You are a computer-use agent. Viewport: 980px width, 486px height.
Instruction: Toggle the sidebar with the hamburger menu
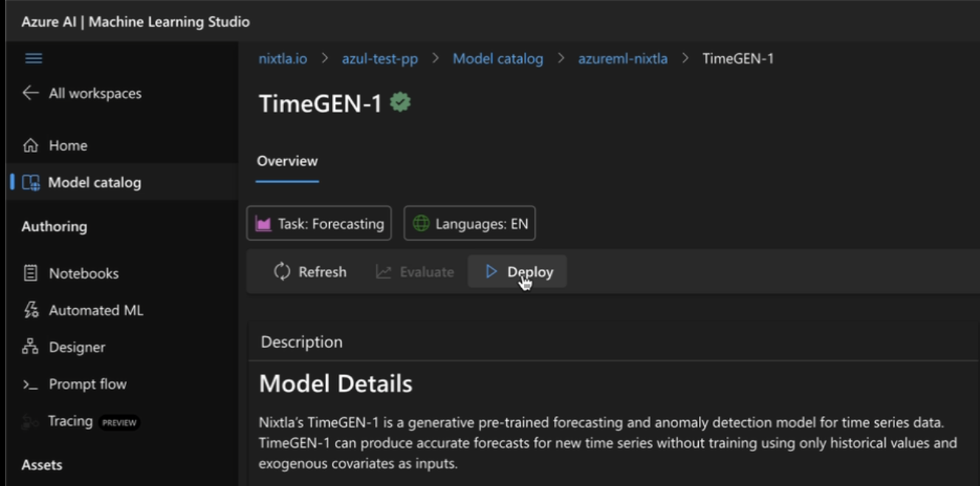32,59
